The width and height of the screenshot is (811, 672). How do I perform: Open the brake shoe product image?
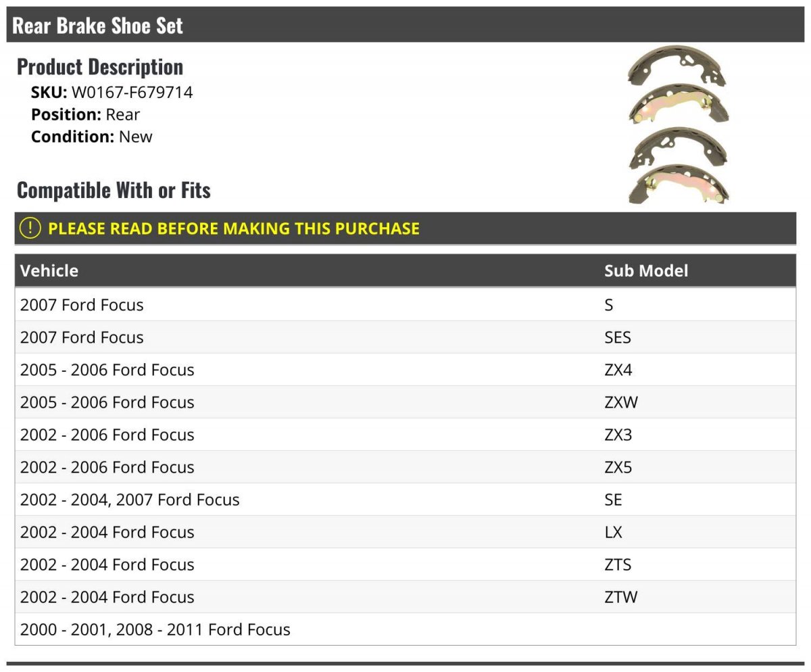coord(678,125)
